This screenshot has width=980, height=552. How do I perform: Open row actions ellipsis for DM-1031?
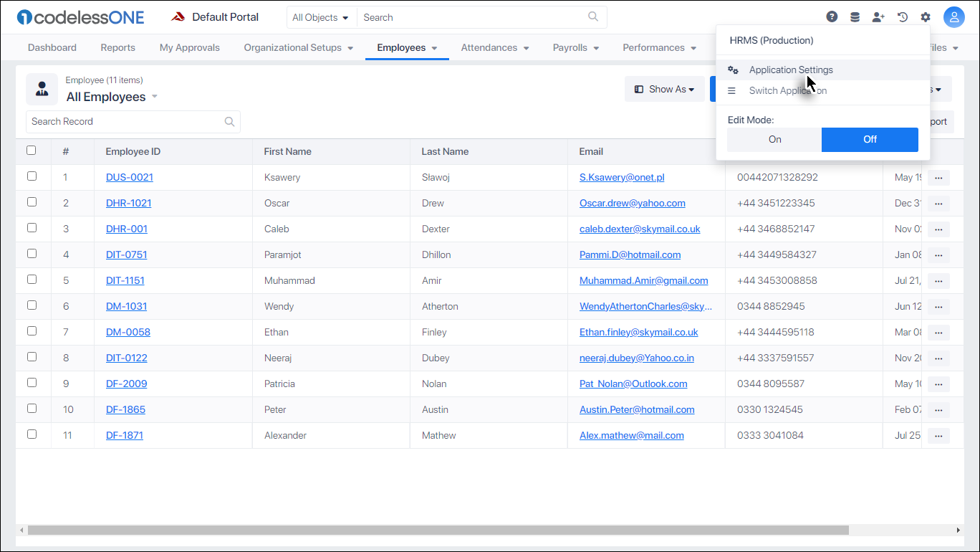click(x=938, y=307)
